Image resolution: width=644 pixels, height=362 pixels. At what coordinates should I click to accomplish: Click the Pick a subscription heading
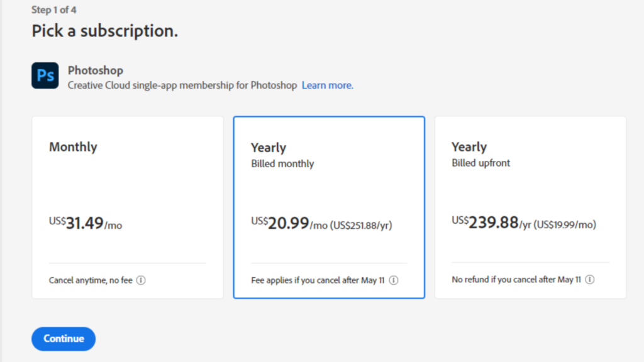point(105,31)
